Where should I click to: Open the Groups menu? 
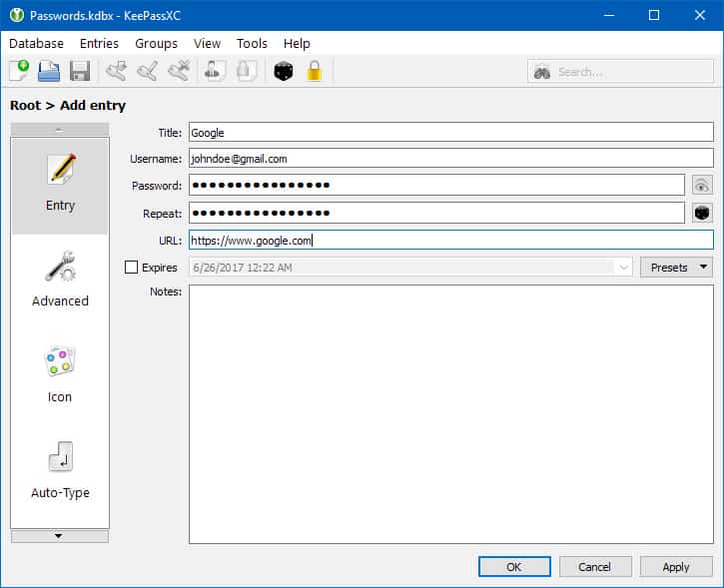coord(156,43)
